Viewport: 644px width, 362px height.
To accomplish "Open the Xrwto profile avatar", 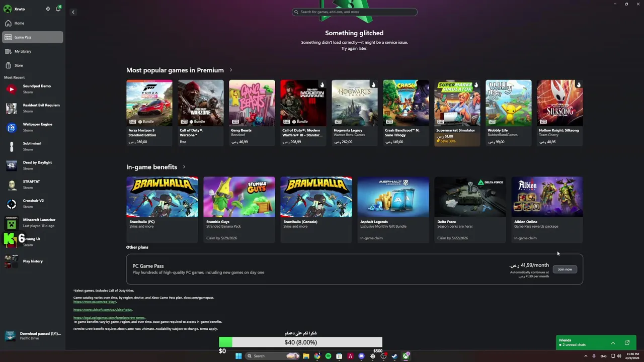I will click(8, 9).
